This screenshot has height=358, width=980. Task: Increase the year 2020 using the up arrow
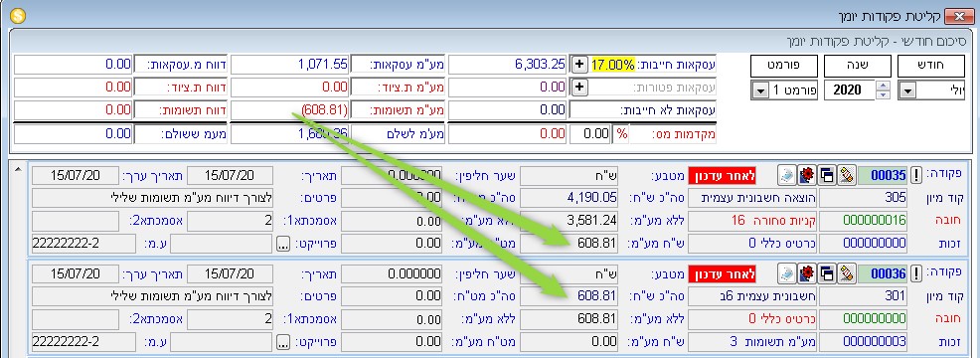[883, 87]
